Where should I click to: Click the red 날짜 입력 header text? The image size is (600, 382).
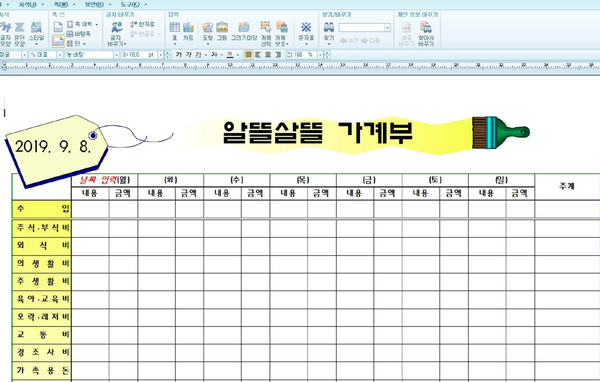[98, 180]
